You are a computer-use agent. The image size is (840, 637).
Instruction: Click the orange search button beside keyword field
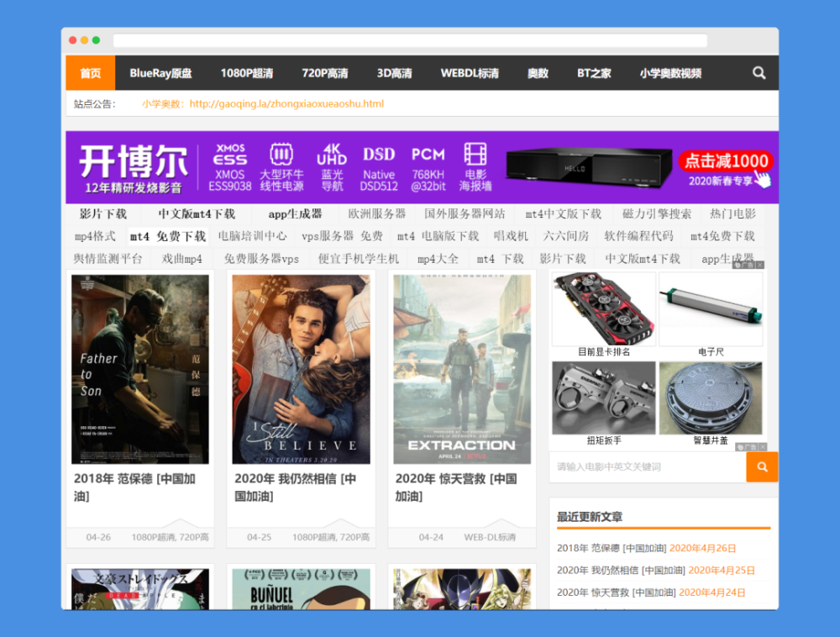coord(762,466)
